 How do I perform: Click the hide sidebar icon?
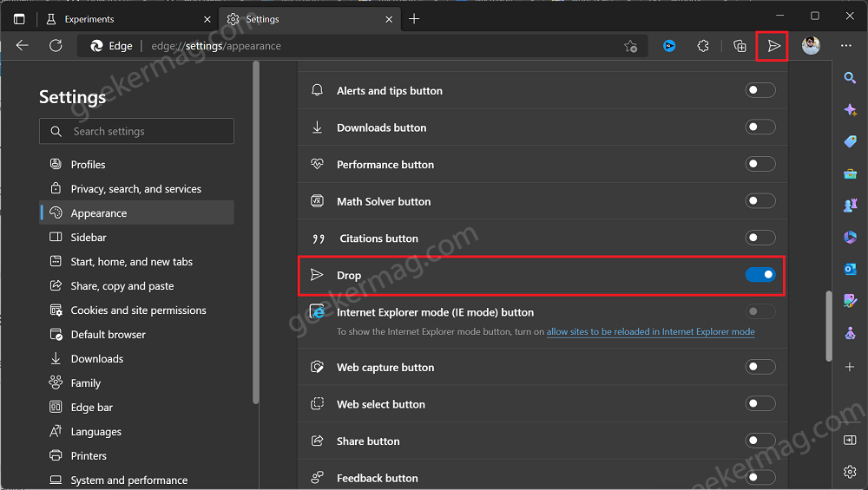pyautogui.click(x=850, y=440)
